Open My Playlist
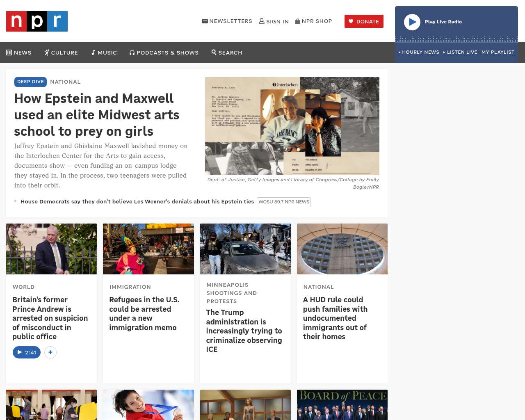 (x=498, y=52)
